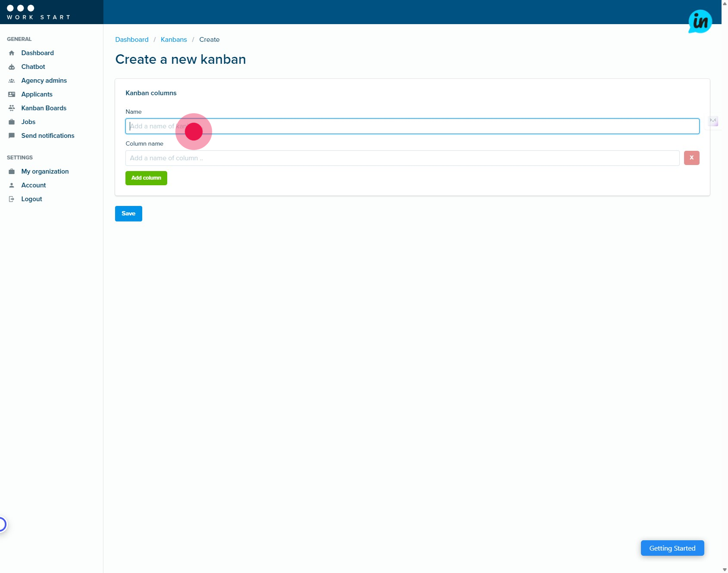Viewport: 728px width, 573px height.
Task: Go to Account settings page
Action: tap(34, 185)
